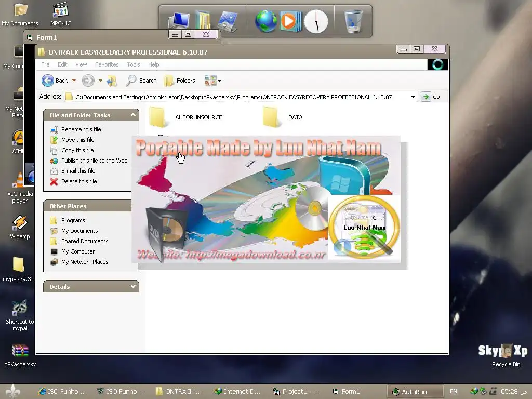
Task: Open the View menu
Action: [x=81, y=64]
